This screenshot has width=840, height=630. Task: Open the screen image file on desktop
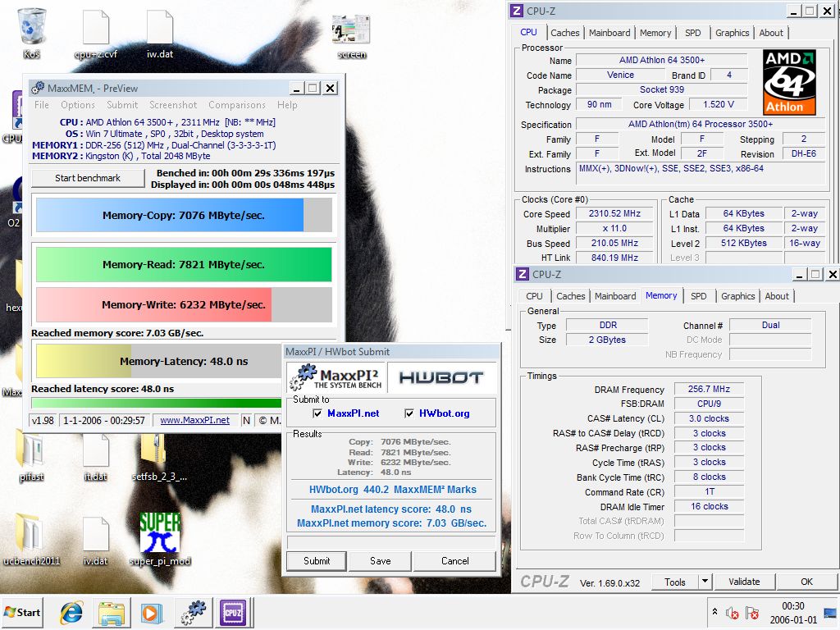click(x=351, y=35)
